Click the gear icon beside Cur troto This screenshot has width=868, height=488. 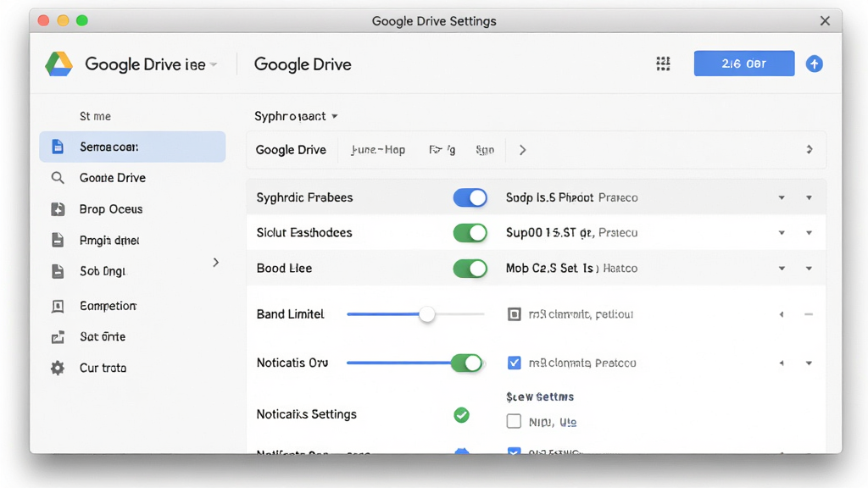pos(58,368)
